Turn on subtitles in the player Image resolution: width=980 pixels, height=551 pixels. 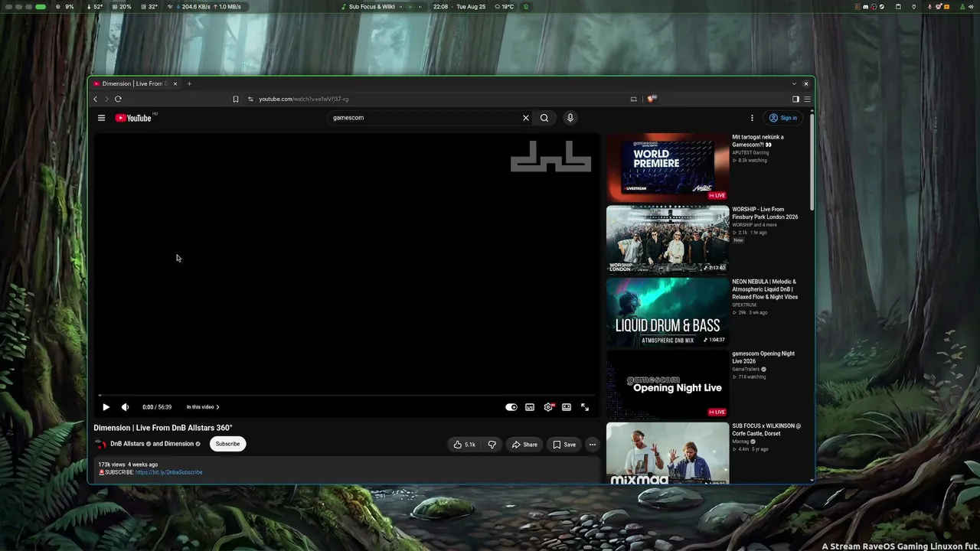tap(530, 407)
